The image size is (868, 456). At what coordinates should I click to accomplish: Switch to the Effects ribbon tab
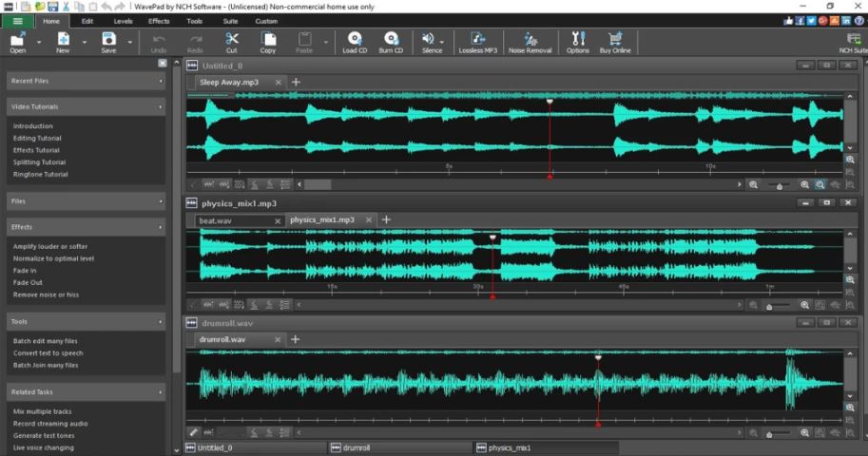(x=159, y=21)
